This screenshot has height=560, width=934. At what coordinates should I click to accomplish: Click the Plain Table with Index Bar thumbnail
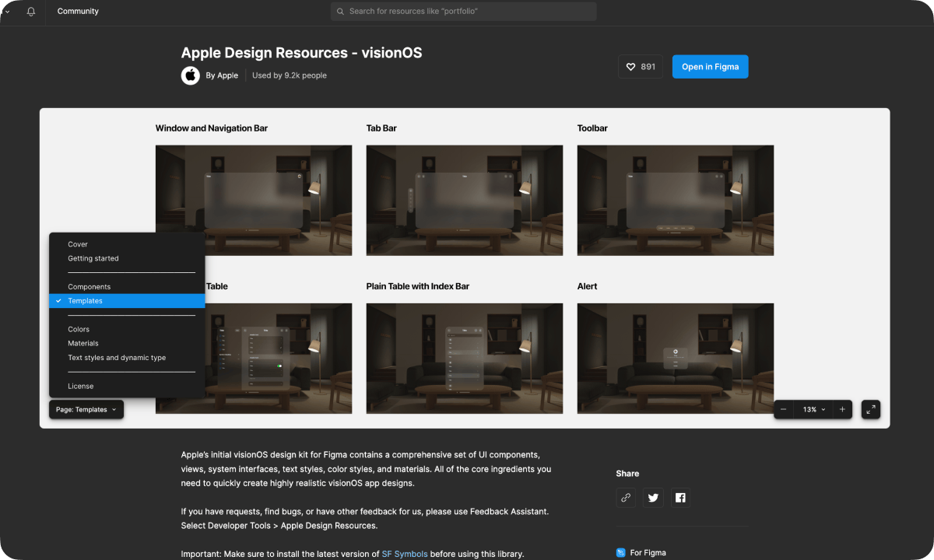tap(465, 359)
